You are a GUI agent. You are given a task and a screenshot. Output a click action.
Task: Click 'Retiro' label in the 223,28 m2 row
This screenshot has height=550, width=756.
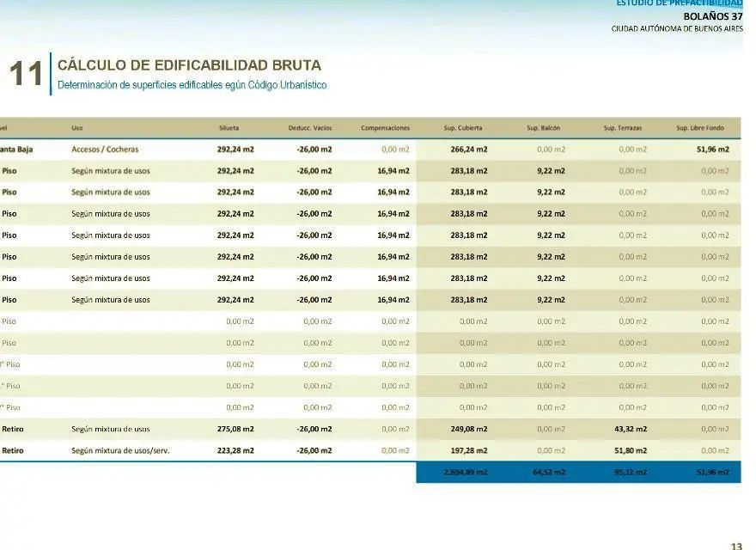coord(13,450)
